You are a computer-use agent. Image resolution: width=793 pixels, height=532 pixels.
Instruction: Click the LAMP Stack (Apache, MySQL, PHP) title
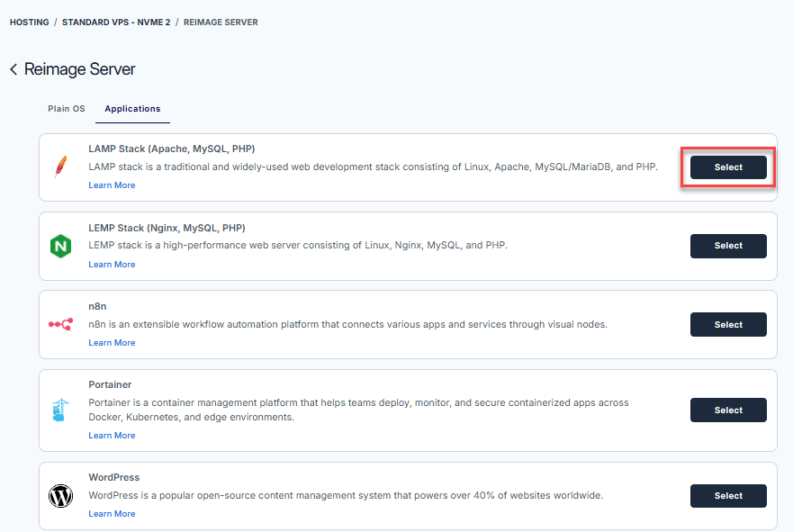point(171,149)
